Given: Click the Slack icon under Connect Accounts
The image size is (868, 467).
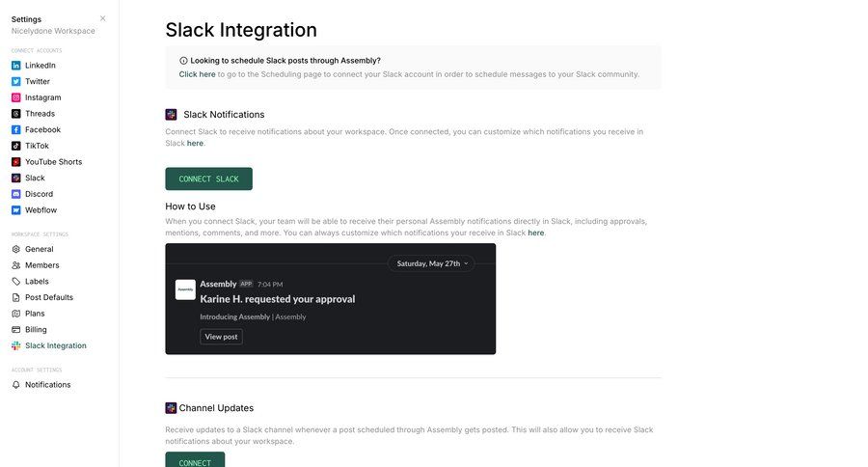Looking at the screenshot, I should click(x=16, y=178).
